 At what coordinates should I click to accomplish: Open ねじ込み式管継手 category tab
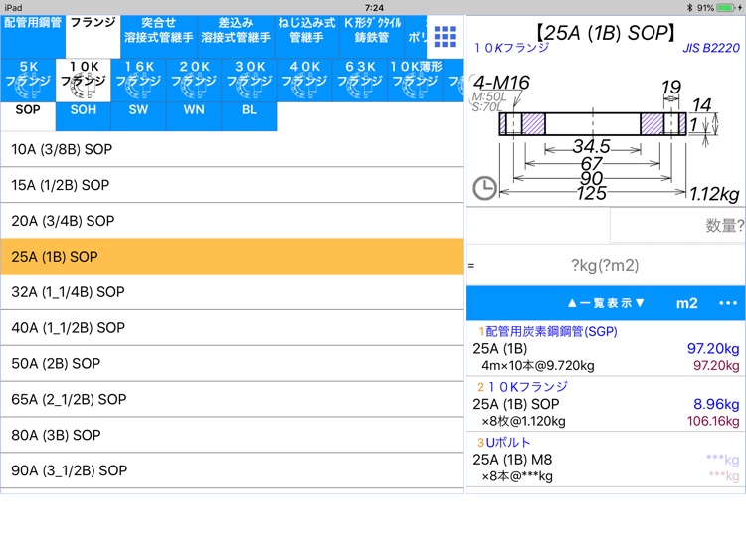pos(307,37)
